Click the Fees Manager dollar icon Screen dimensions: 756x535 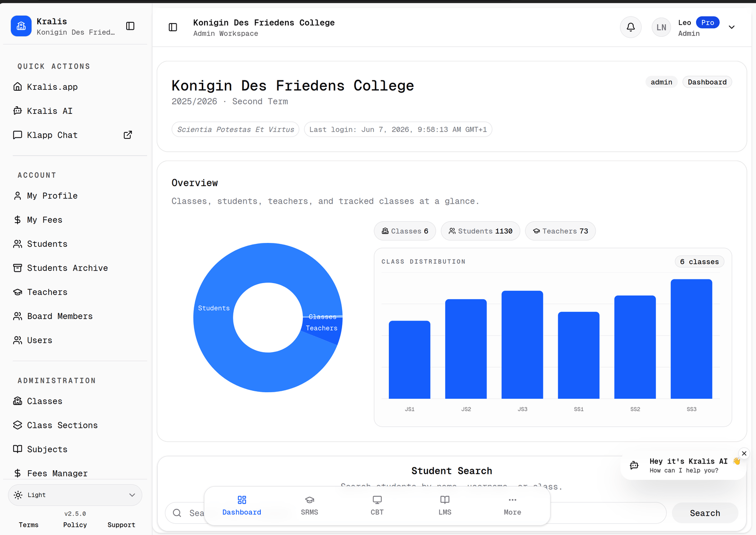tap(17, 473)
